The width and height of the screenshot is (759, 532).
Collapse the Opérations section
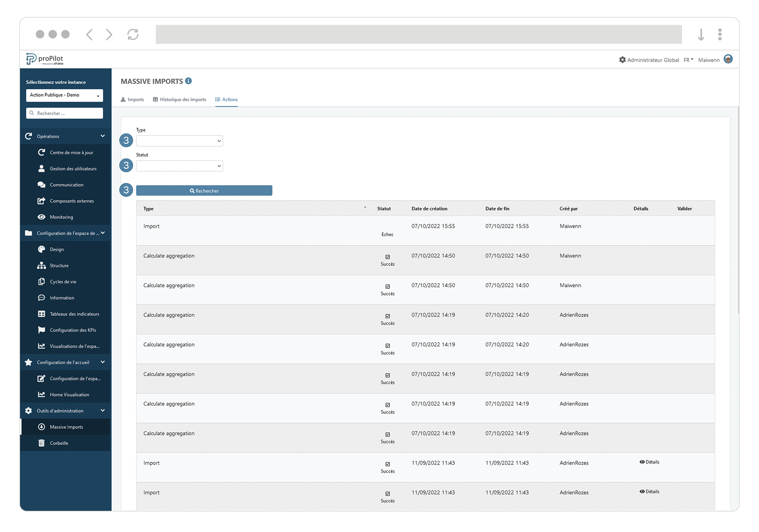102,136
